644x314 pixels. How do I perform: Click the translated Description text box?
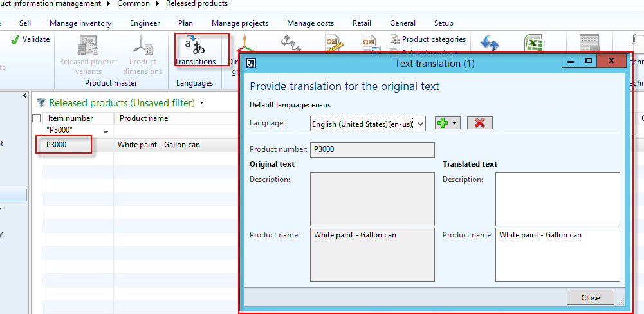[x=557, y=199]
